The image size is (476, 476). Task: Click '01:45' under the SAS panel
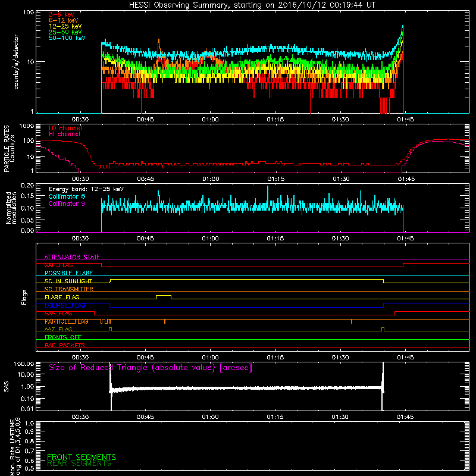click(405, 417)
